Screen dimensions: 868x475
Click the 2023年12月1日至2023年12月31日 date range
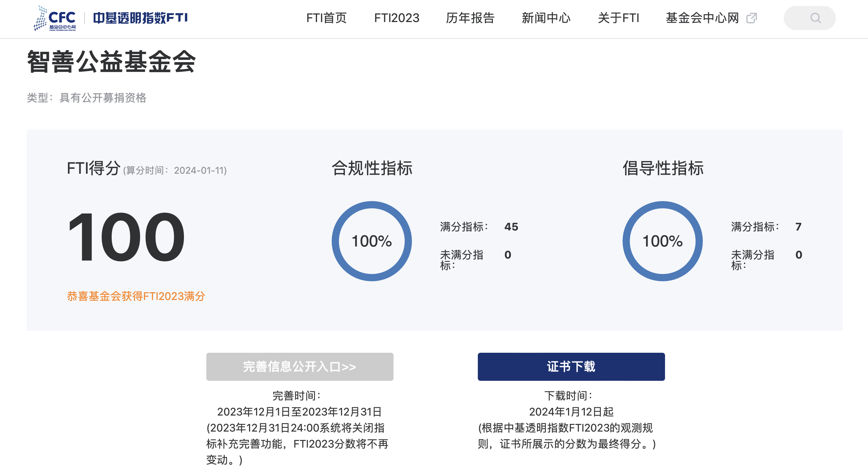(299, 412)
